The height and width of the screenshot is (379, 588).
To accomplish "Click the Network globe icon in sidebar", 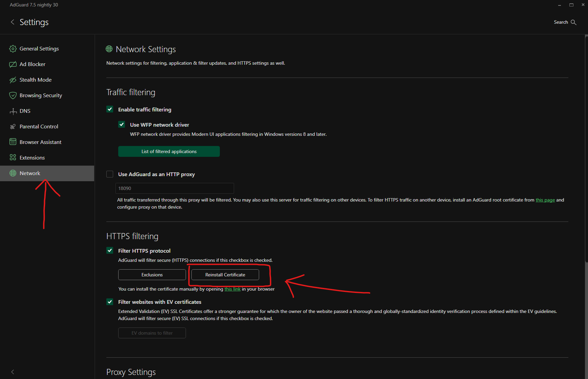I will point(13,173).
